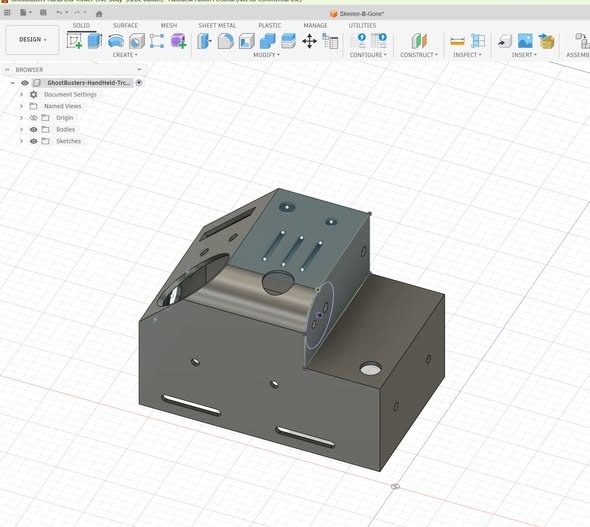Switch to the UTILITIES tab

(x=362, y=26)
